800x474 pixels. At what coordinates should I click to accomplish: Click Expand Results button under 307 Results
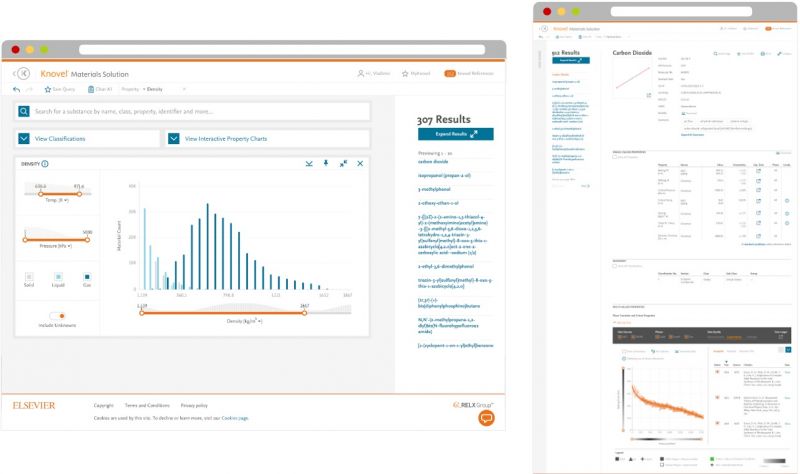click(456, 134)
